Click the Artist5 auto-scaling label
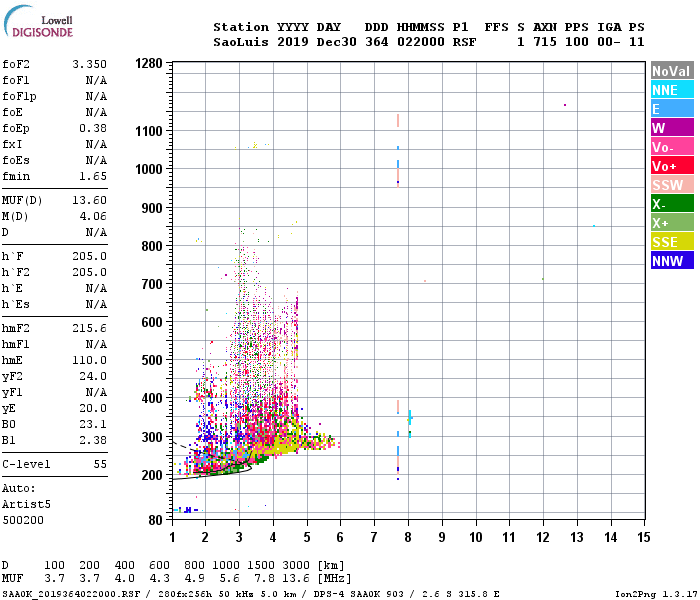The width and height of the screenshot is (700, 600). [26, 504]
